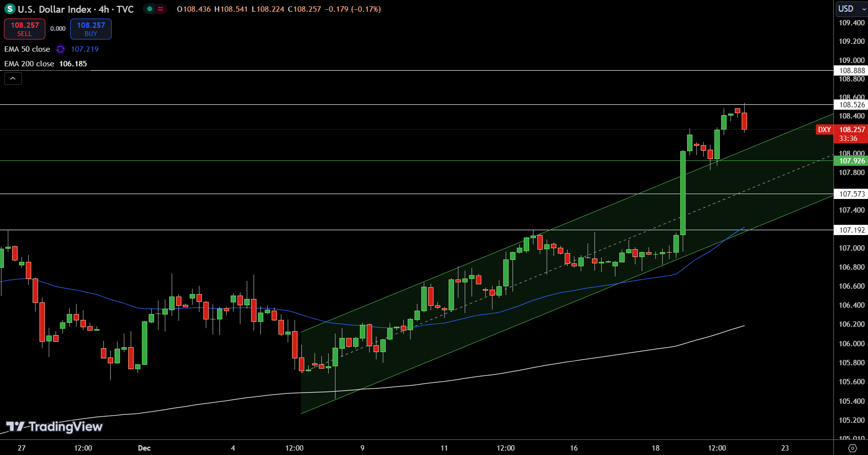Click the green dollar symbol logo icon

pyautogui.click(x=10, y=9)
